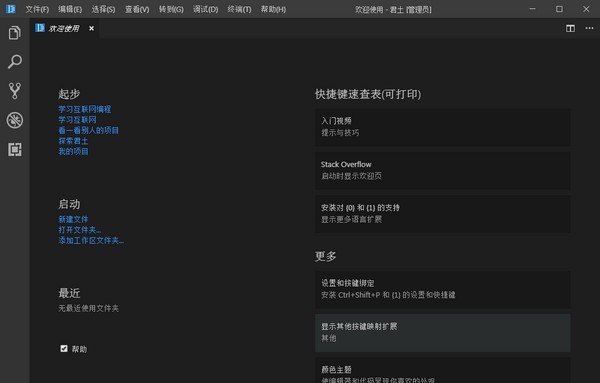
Task: Open the 入门视频 card
Action: pyautogui.click(x=443, y=127)
